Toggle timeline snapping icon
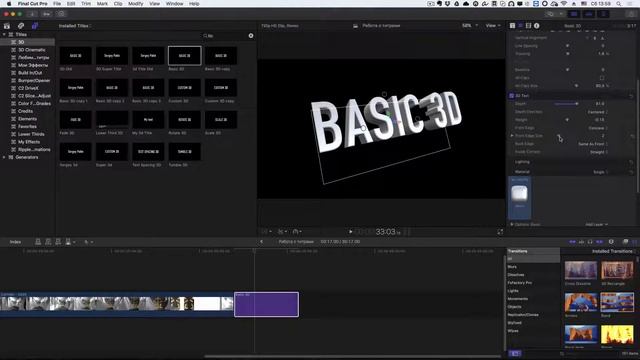Screen dimensions: 640x360 tap(600, 242)
